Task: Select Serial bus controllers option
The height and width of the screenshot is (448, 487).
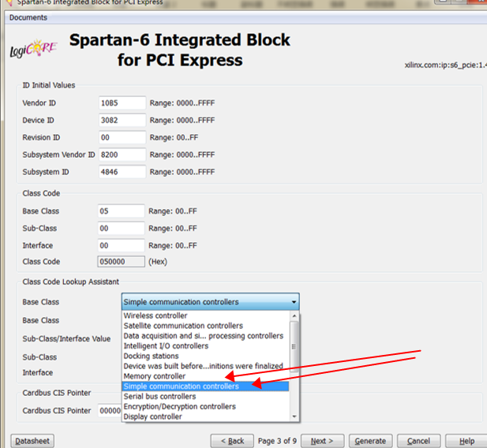Action: pos(206,397)
